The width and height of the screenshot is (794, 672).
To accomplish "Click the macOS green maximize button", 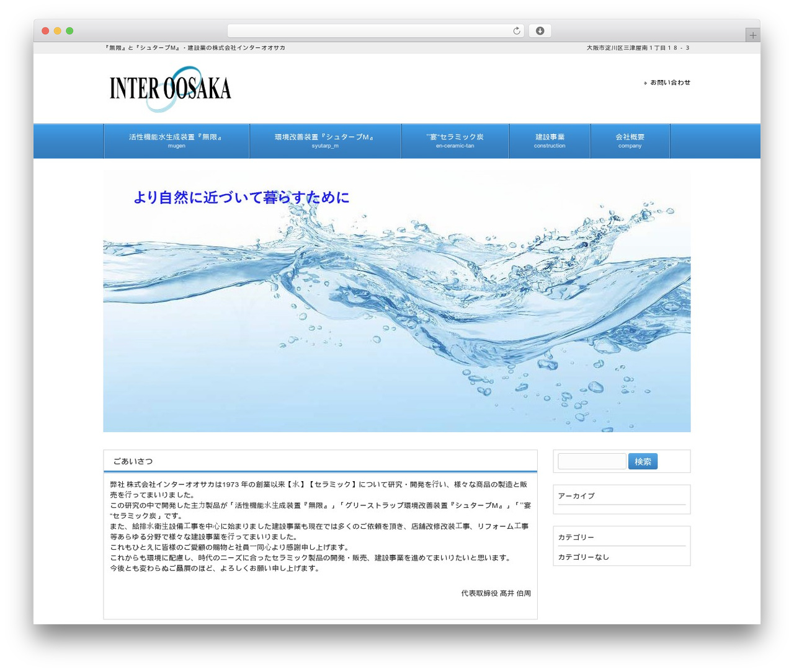I will click(69, 31).
